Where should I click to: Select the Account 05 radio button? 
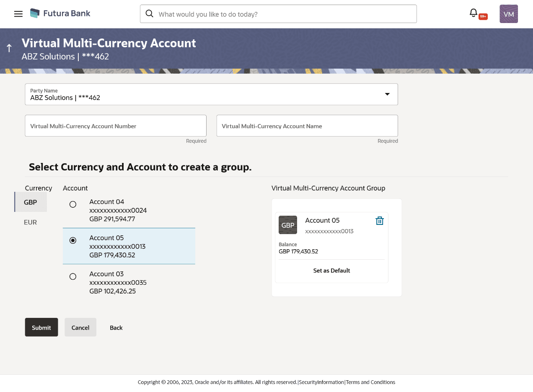coord(72,240)
